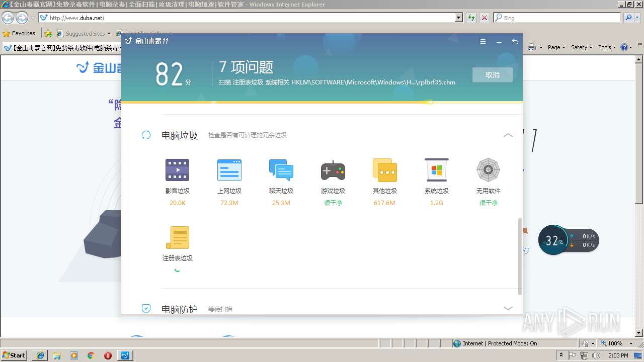This screenshot has height=362, width=644.
Task: Click the 32% floating speed ball
Action: click(x=553, y=240)
